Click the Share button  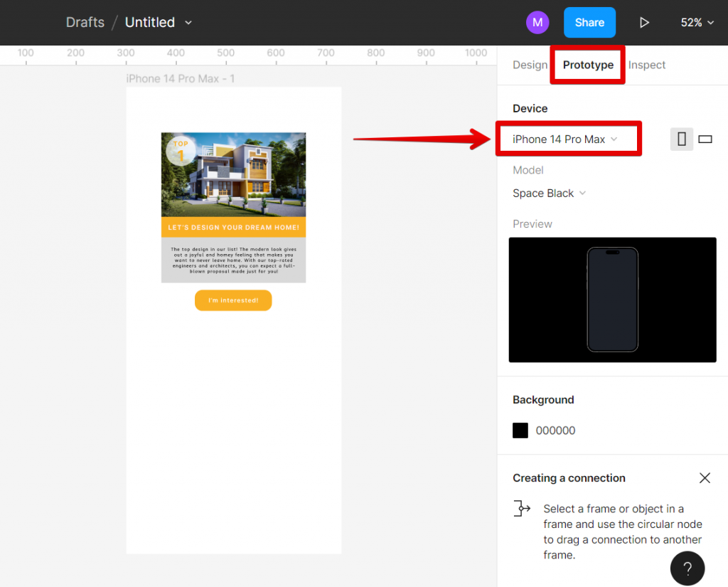coord(589,22)
